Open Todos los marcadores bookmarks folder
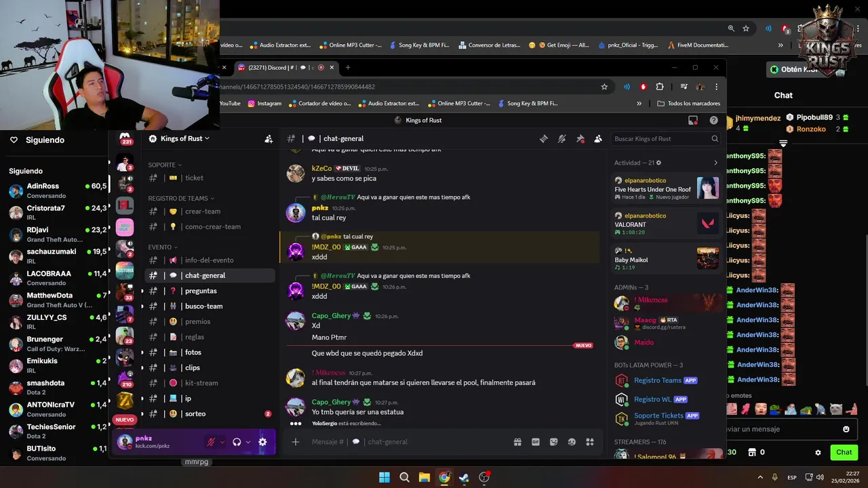This screenshot has width=868, height=488. [x=689, y=104]
